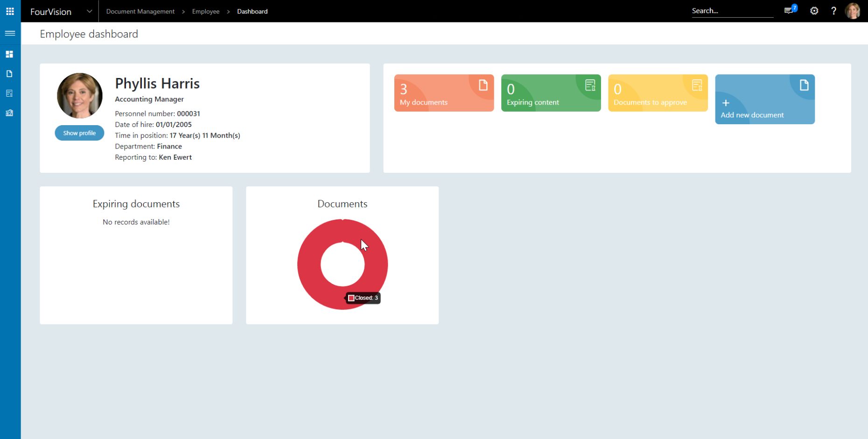Image resolution: width=868 pixels, height=439 pixels.
Task: Click the hamburger menu to collapse sidebar
Action: tap(10, 33)
